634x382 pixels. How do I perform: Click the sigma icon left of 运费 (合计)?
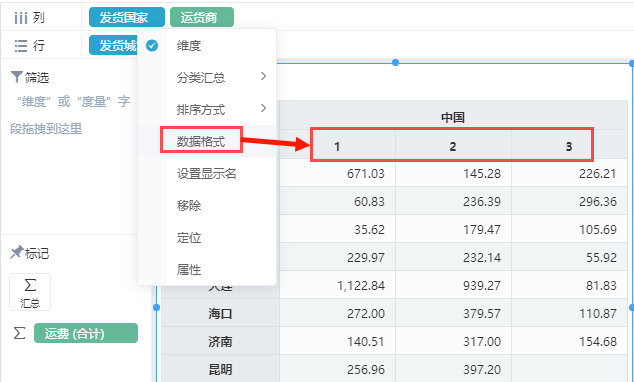point(19,333)
